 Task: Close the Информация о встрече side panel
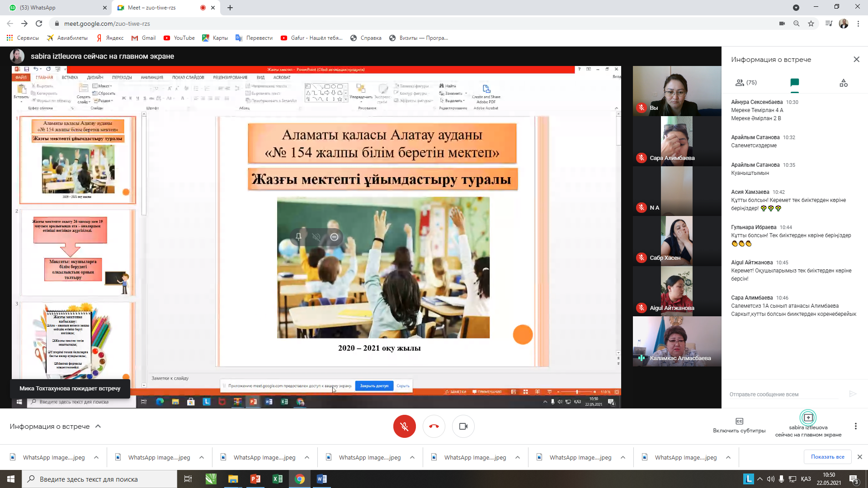856,59
